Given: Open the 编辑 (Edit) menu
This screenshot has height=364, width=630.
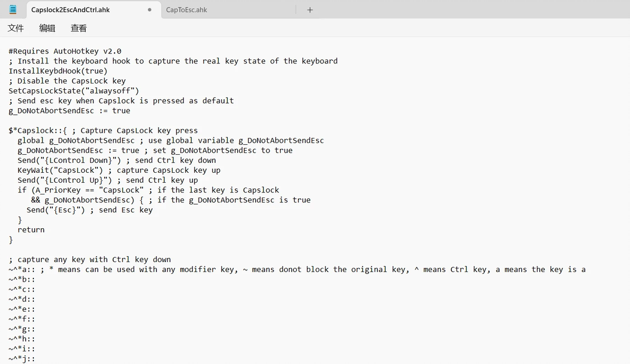Looking at the screenshot, I should (47, 28).
